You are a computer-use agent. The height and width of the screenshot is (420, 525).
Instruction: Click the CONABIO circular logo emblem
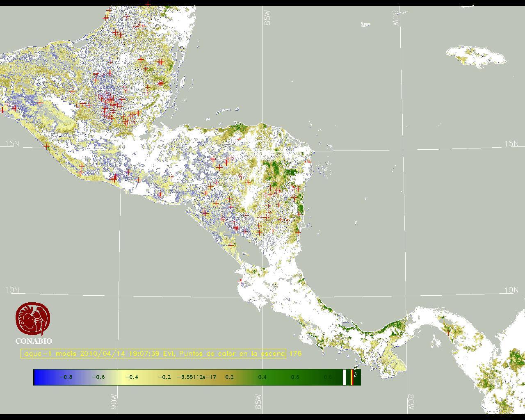point(33,319)
